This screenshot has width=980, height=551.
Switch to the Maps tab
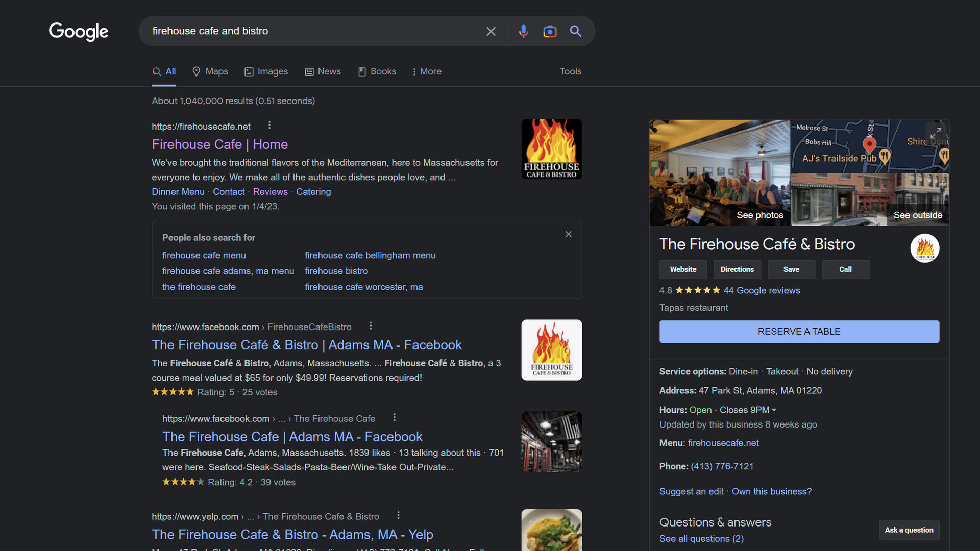(210, 71)
